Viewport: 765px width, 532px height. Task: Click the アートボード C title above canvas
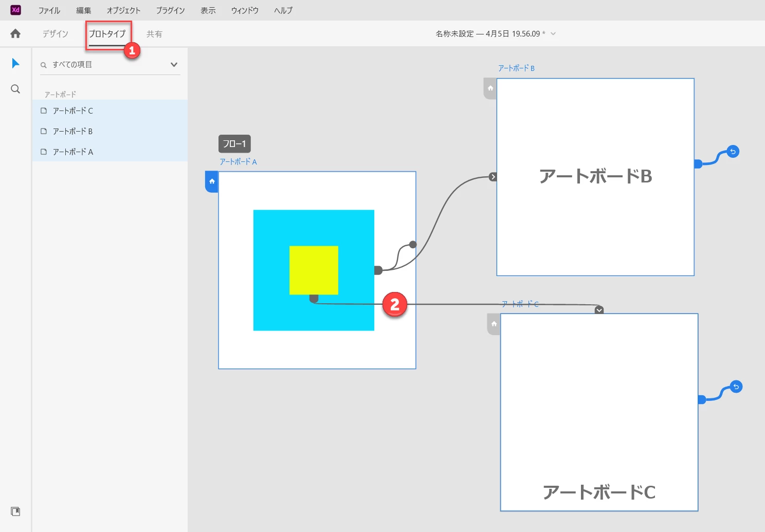520,304
